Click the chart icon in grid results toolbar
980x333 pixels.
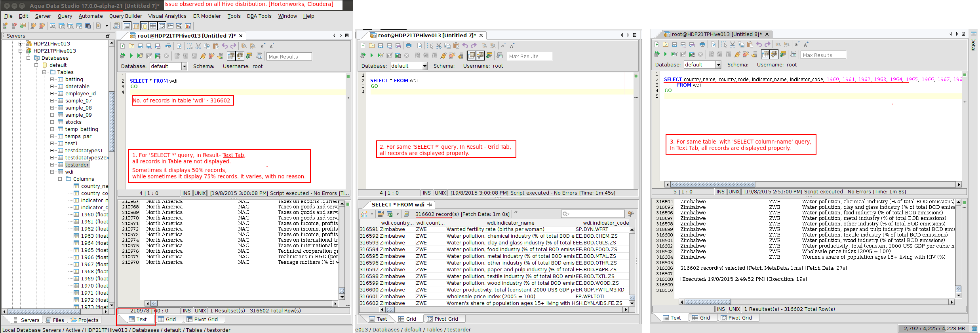[364, 214]
